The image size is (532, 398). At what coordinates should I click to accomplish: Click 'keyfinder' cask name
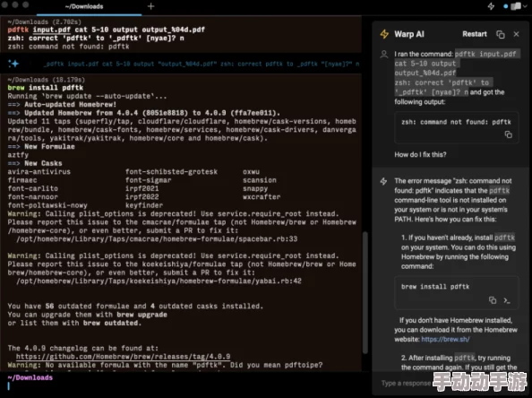[x=144, y=205]
